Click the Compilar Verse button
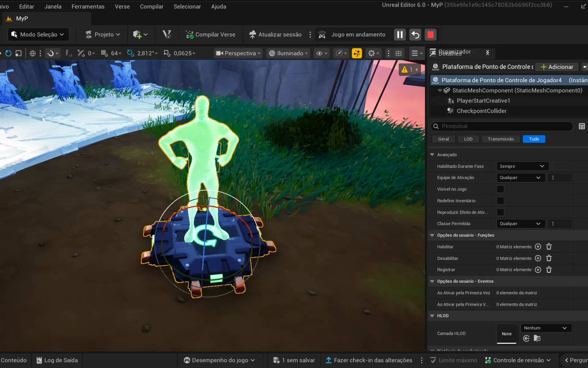Screen dimensions: 588x368 (211, 35)
